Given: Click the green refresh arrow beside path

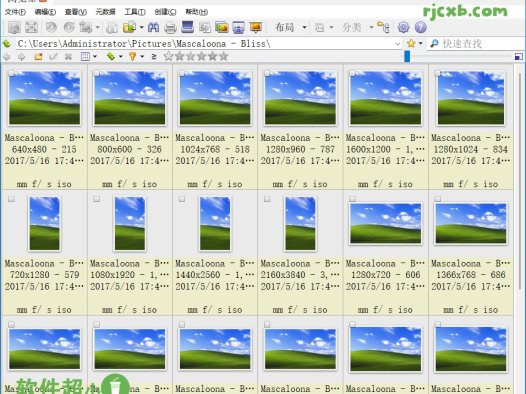Looking at the screenshot, I should pos(7,44).
